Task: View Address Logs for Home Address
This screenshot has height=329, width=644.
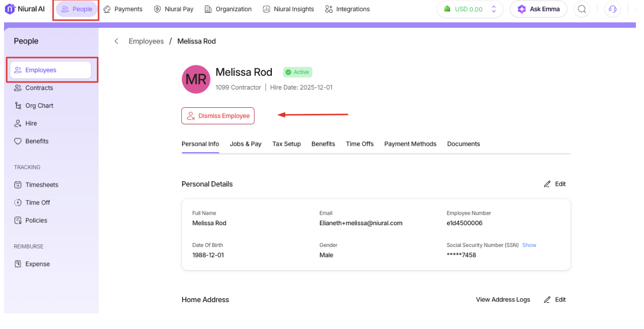Action: tap(503, 300)
